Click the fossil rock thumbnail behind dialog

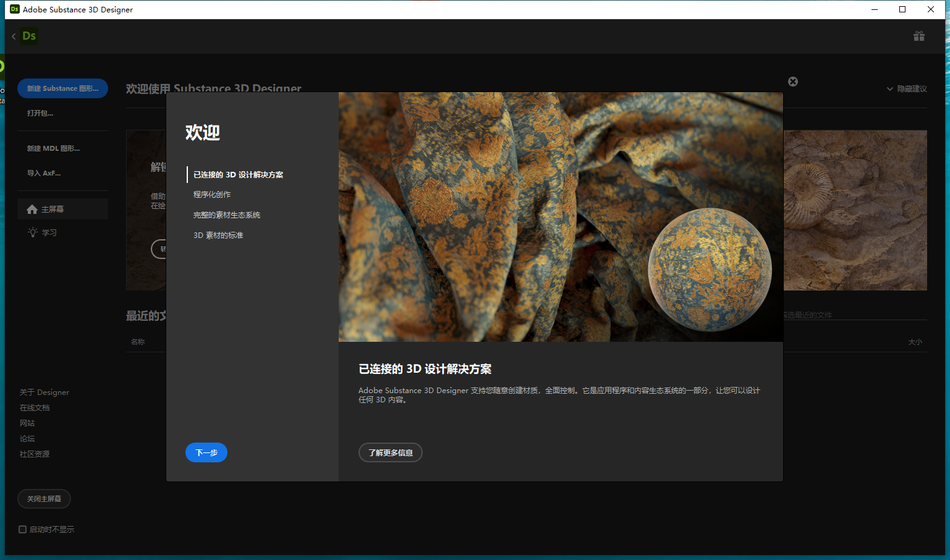pyautogui.click(x=855, y=210)
